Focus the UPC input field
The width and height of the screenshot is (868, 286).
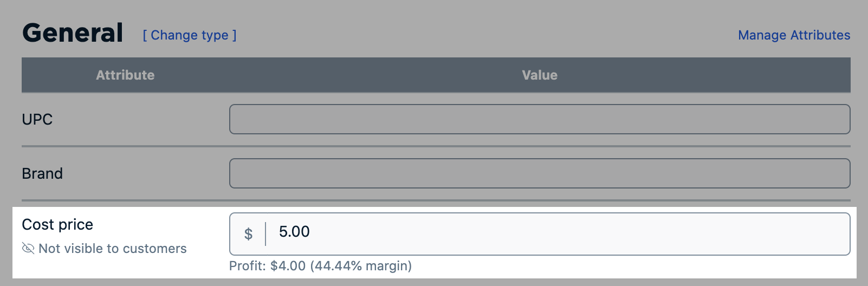tap(540, 119)
